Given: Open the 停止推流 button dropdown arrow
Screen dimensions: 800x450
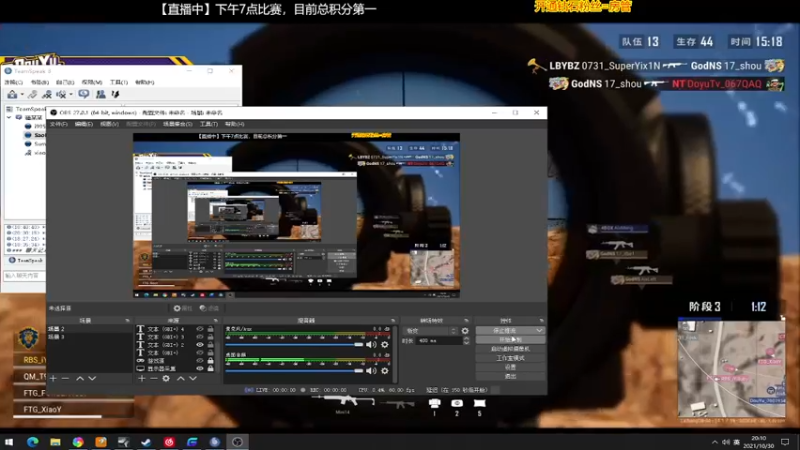Looking at the screenshot, I should 539,331.
